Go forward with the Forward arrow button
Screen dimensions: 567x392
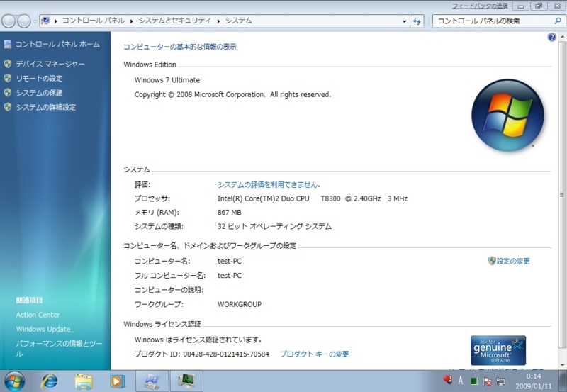pos(24,21)
